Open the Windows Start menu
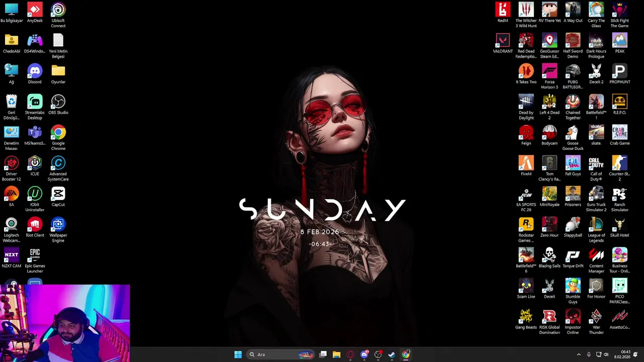Viewport: 644px width, 362px height. click(x=238, y=354)
